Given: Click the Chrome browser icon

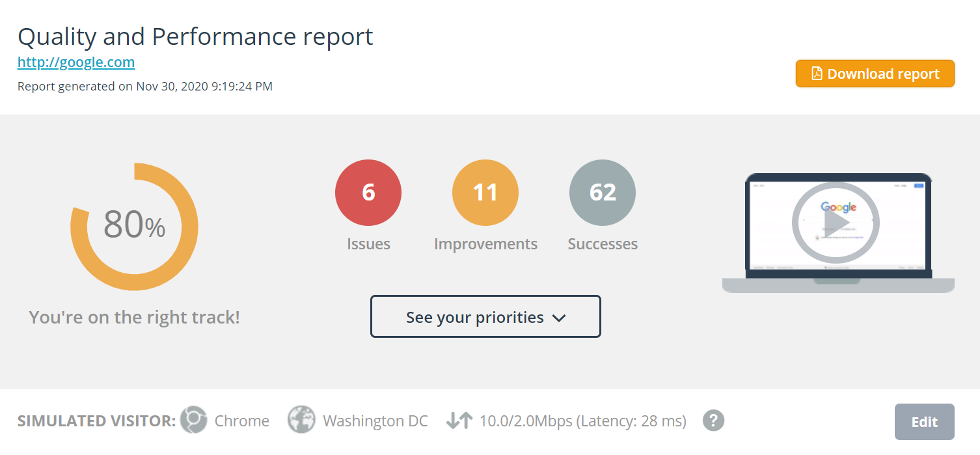Looking at the screenshot, I should [x=193, y=421].
